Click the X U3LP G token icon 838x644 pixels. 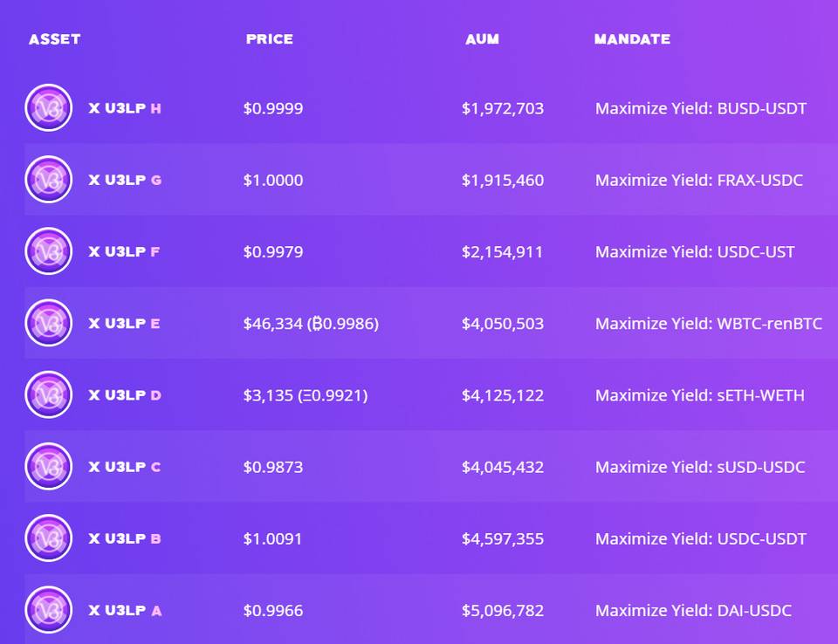click(x=49, y=180)
